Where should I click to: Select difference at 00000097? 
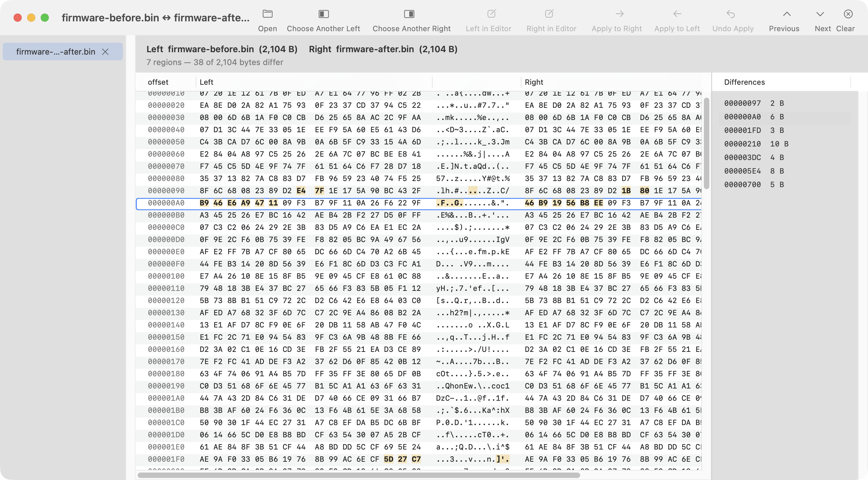tap(785, 103)
